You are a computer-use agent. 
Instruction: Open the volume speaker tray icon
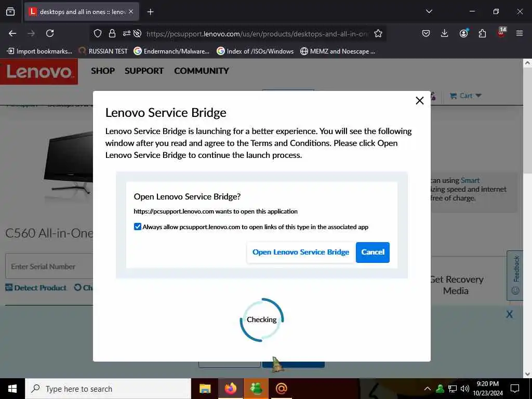(464, 389)
